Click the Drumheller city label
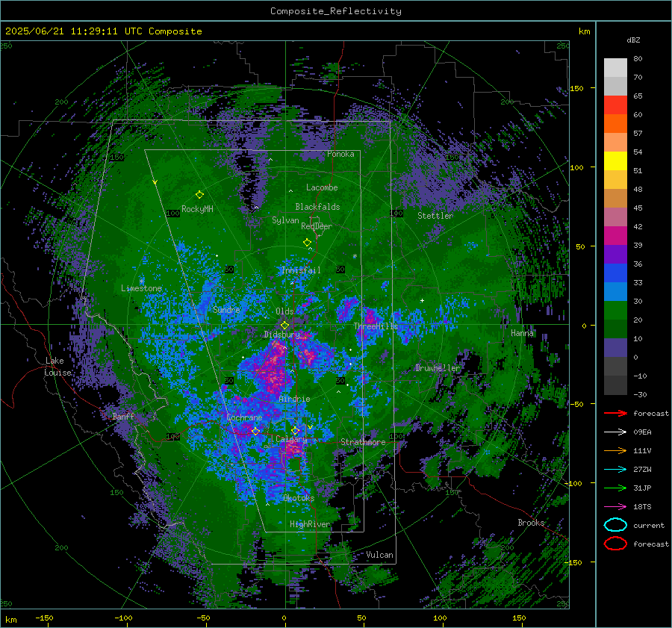672x628 pixels. coord(438,368)
